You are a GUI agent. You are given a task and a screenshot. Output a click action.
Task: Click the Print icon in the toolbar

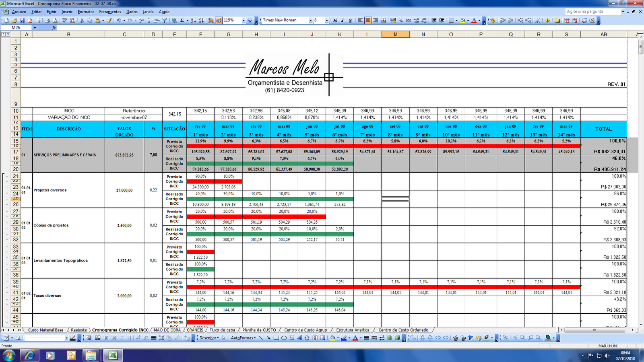coord(47,20)
